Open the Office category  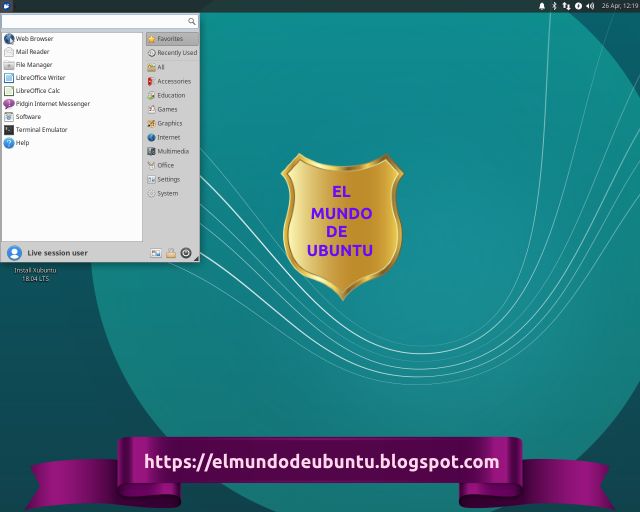click(172, 165)
